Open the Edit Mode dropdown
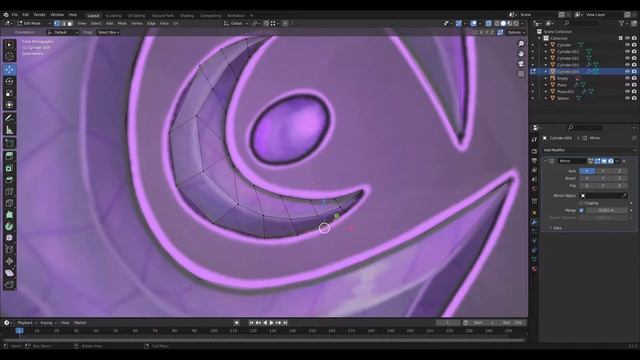Viewport: 640px width, 360px height. click(x=34, y=24)
